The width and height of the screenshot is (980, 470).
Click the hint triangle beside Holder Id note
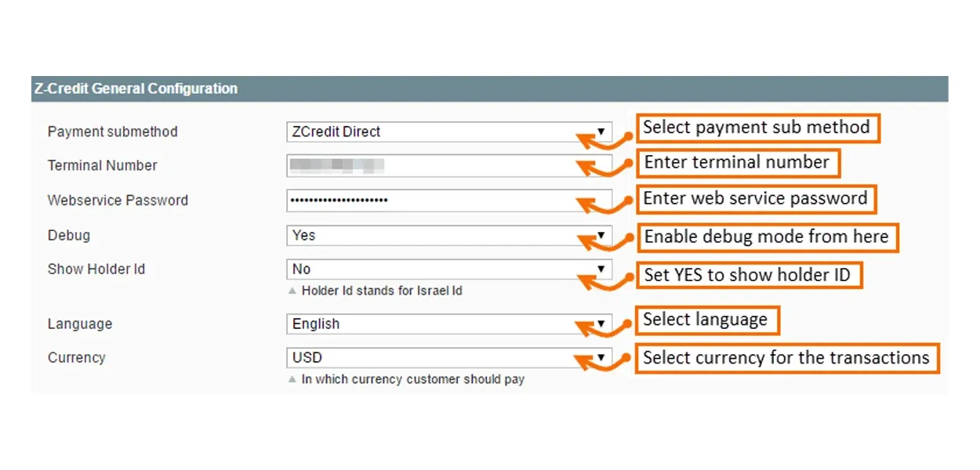point(292,291)
